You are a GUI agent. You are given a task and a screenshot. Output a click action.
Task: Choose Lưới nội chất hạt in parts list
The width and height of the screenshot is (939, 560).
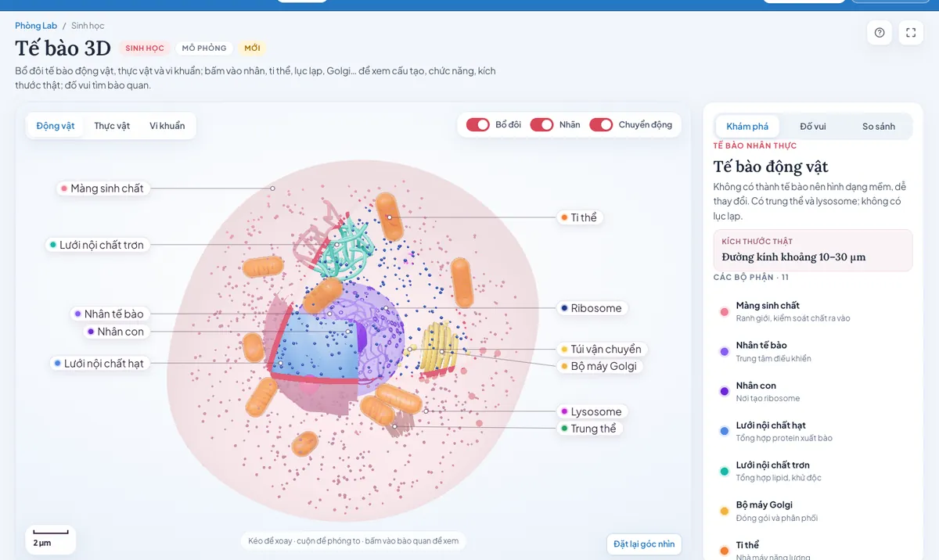(x=813, y=431)
